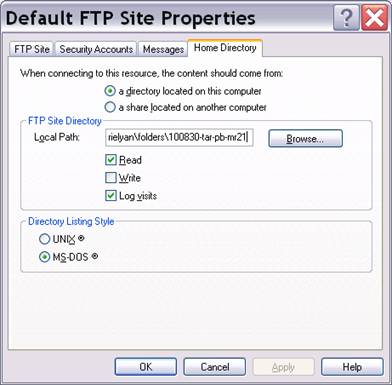Screen dimensions: 392x385
Task: Enable the Write permission checkbox
Action: click(111, 178)
